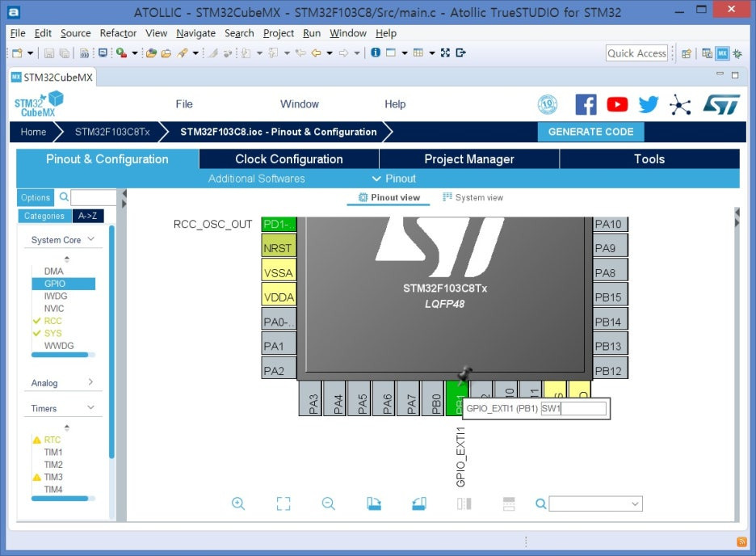Switch to System view
This screenshot has width=756, height=556.
click(473, 197)
